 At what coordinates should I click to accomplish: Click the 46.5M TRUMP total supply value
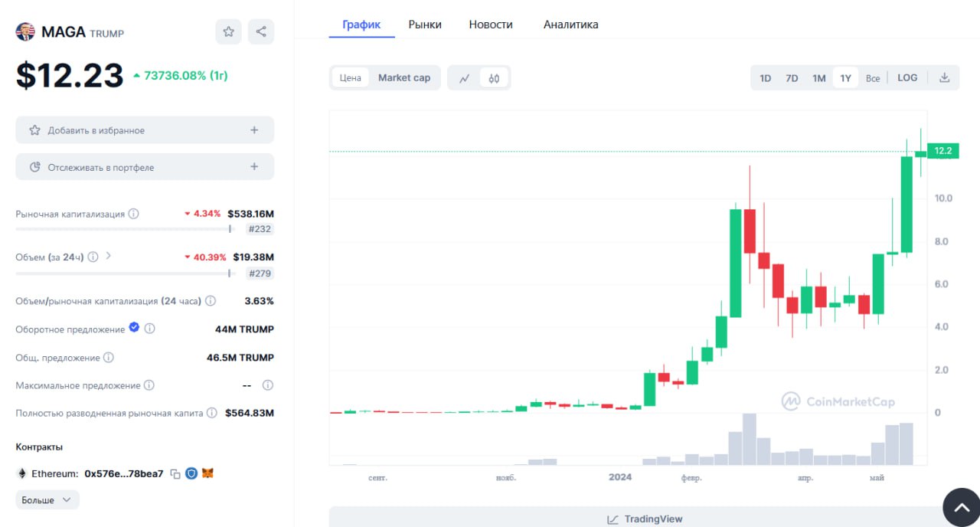tap(240, 358)
